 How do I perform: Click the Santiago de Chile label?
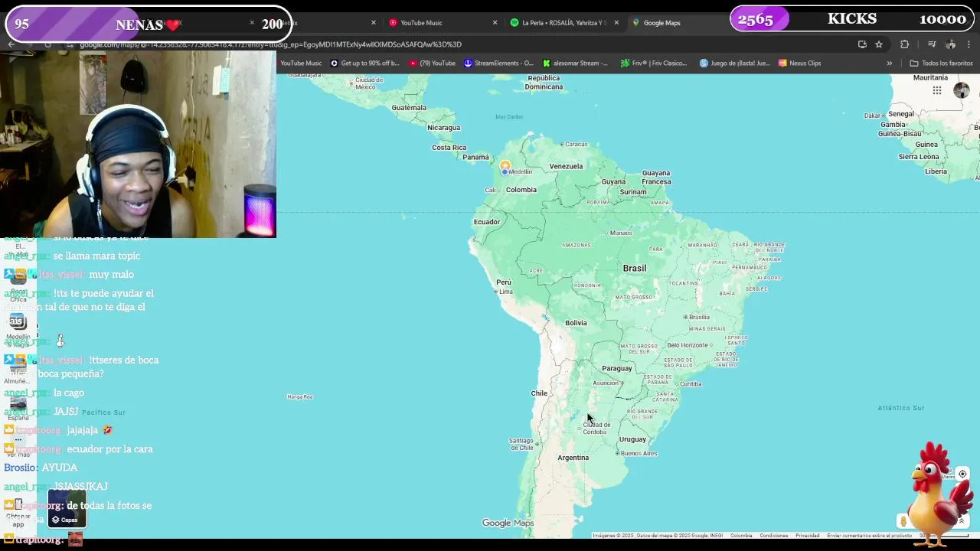coord(521,444)
